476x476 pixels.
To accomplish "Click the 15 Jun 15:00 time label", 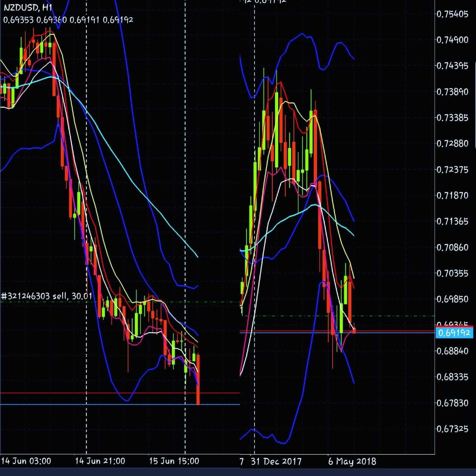I will pos(174,461).
